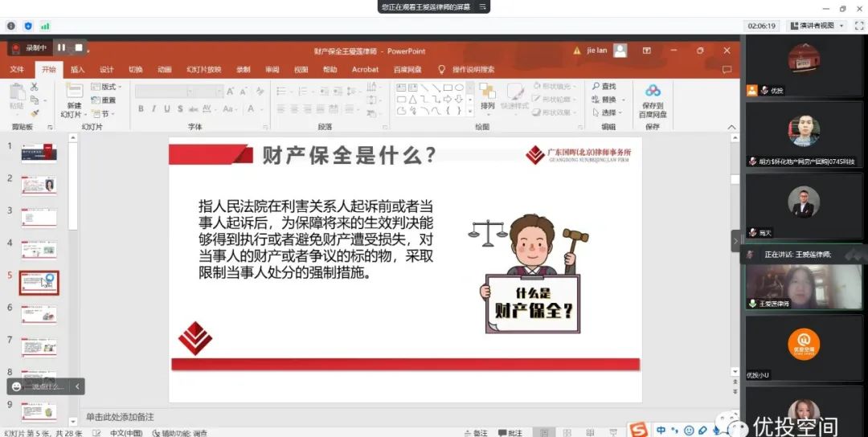Stop the screen recording
The image size is (868, 437).
point(79,48)
